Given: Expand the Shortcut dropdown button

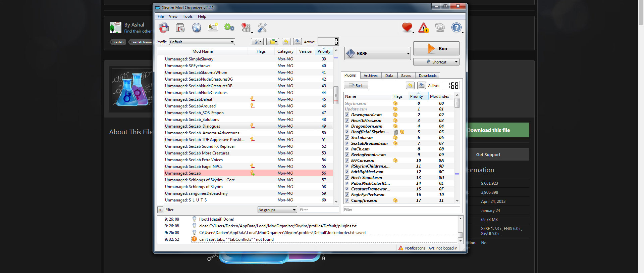Looking at the screenshot, I should [456, 62].
